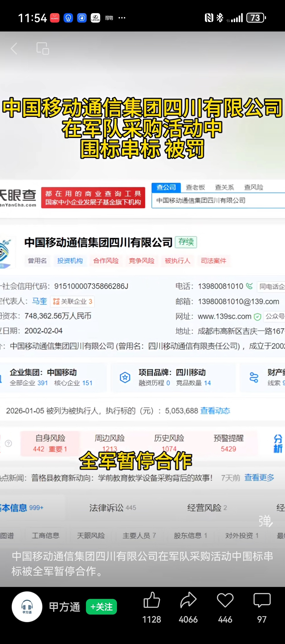Open the www.139sc.com website link
The width and height of the screenshot is (285, 644).
coord(224,316)
